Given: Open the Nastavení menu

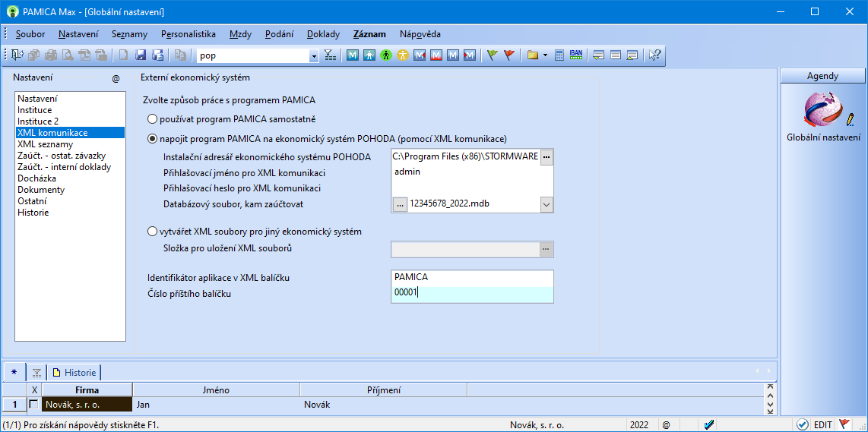Looking at the screenshot, I should coord(78,33).
